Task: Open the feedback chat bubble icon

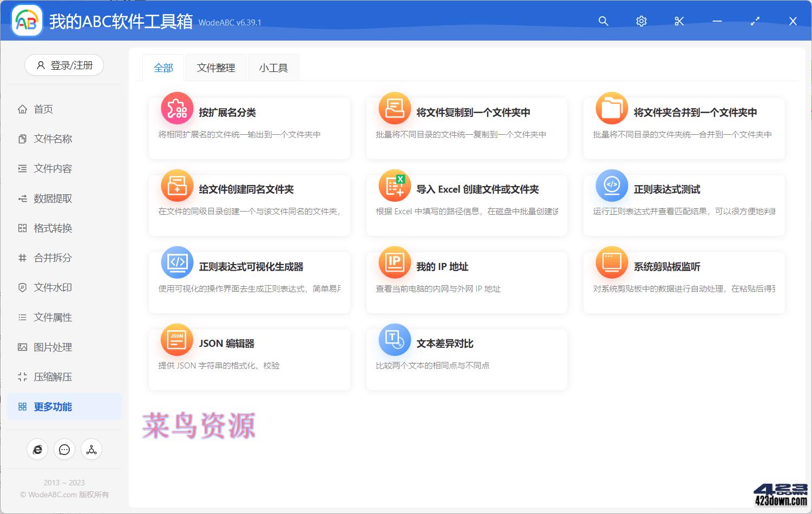Action: (64, 449)
